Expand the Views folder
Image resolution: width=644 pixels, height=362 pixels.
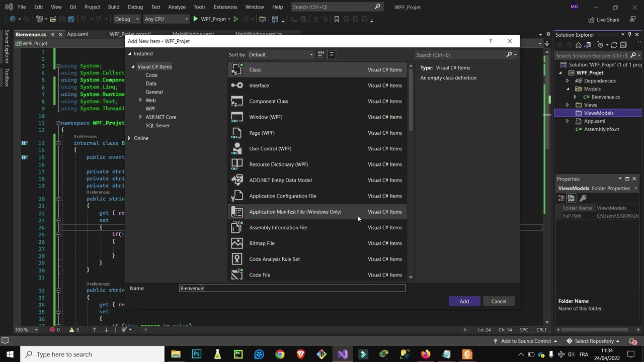568,105
